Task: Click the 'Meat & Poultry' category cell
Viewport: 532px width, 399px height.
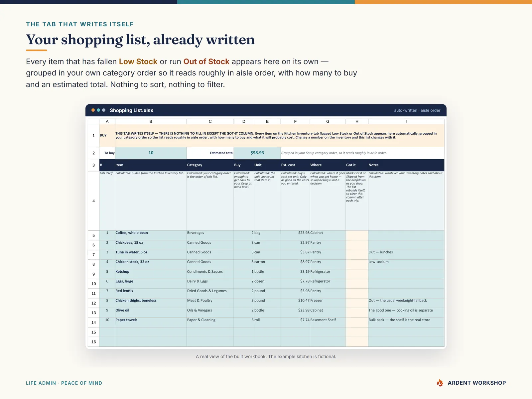Action: point(210,303)
